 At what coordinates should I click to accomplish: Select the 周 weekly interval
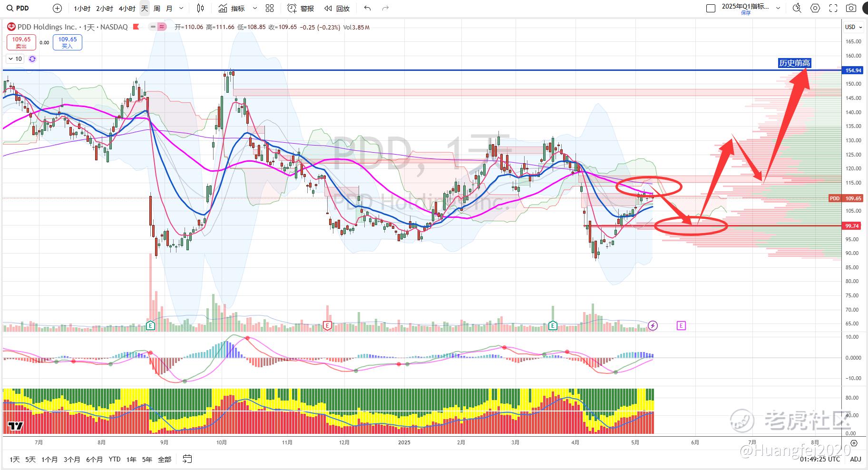click(157, 9)
